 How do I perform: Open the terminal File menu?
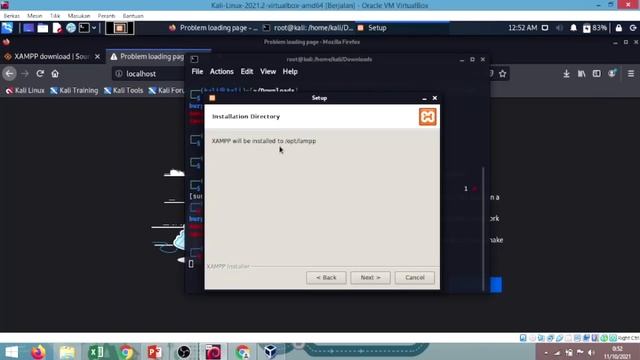[x=197, y=71]
